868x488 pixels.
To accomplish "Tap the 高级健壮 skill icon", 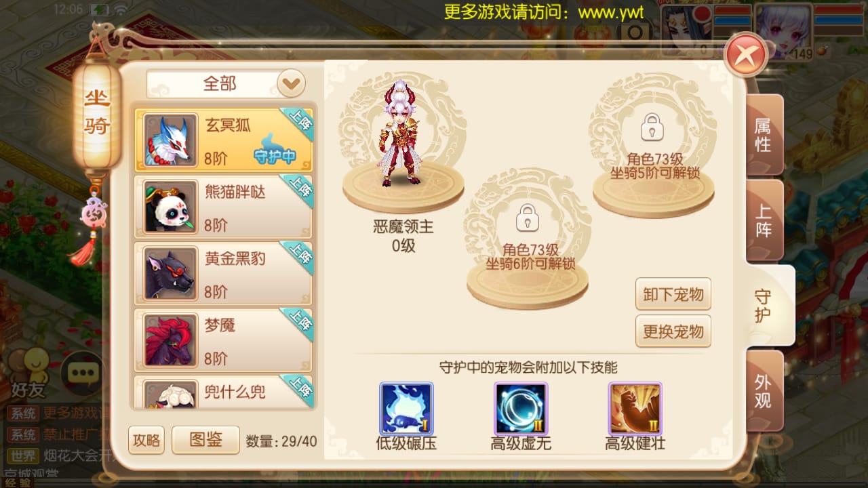I will (x=635, y=409).
